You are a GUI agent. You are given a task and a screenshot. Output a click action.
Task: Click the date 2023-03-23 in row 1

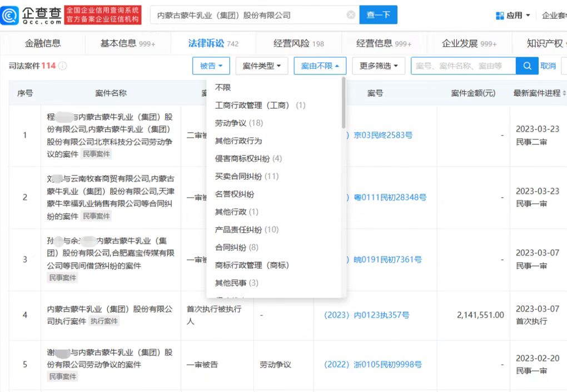pos(538,129)
